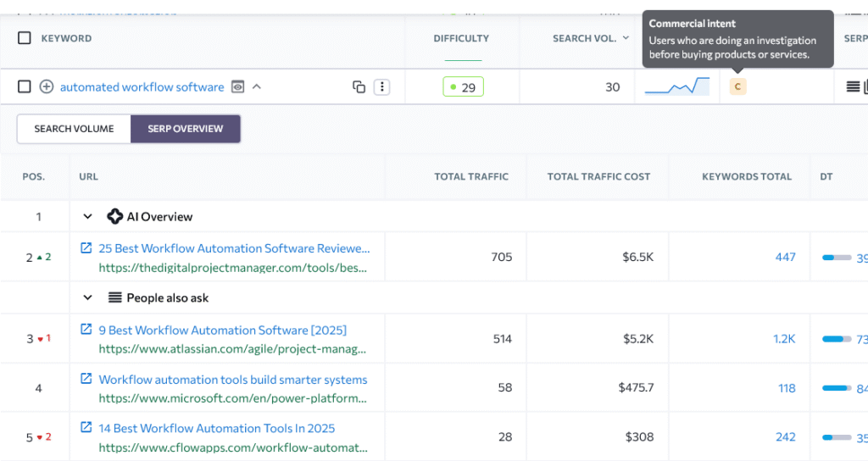
Task: Open external link icon for 14 Best Workflow result
Action: click(x=86, y=427)
